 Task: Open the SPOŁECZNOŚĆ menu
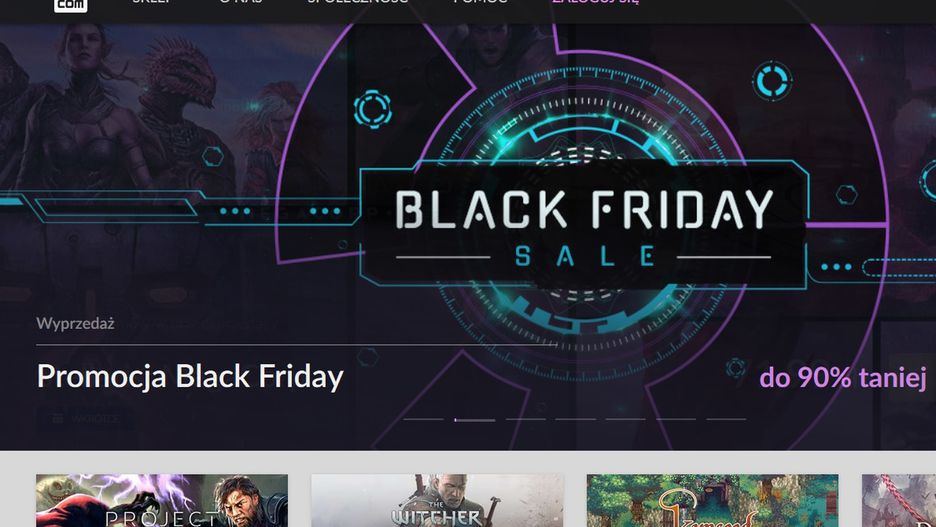[x=357, y=3]
